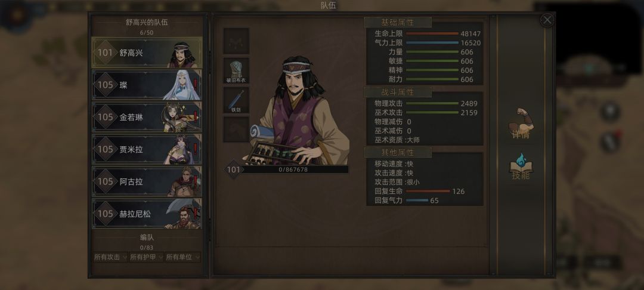Click the 铁剑 weapon equipment slot

coord(236,100)
